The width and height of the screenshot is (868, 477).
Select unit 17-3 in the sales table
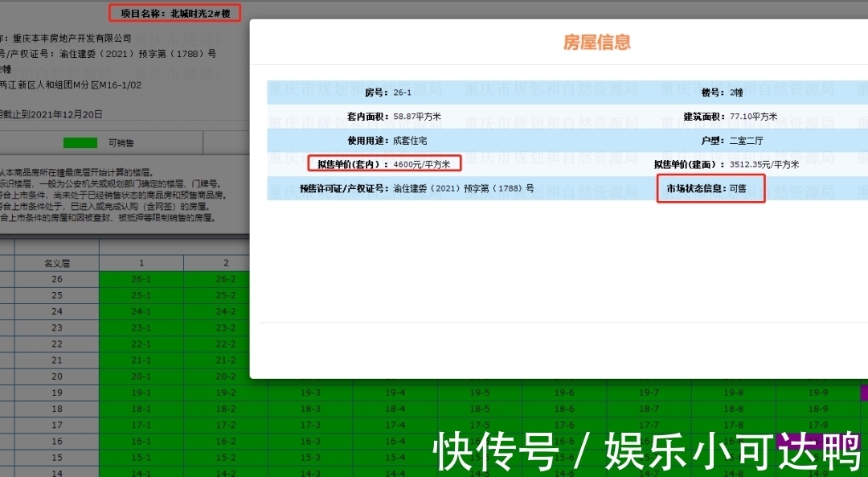click(309, 425)
